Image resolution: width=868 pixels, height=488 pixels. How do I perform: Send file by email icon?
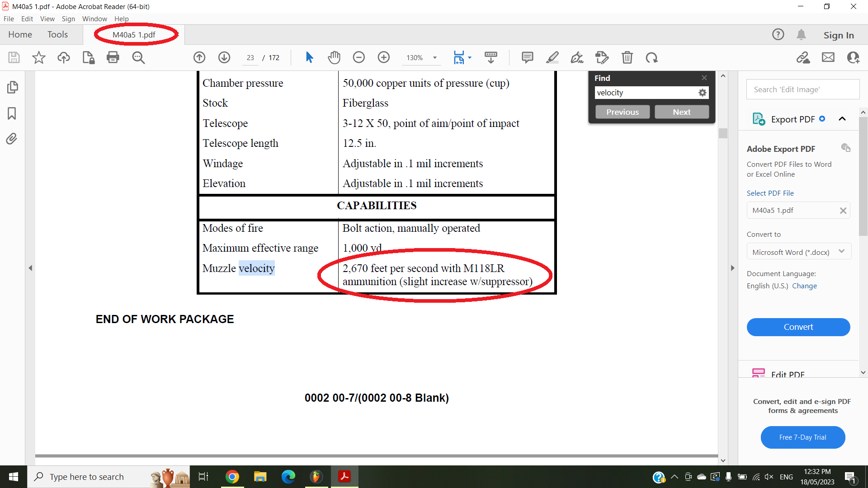click(x=828, y=57)
